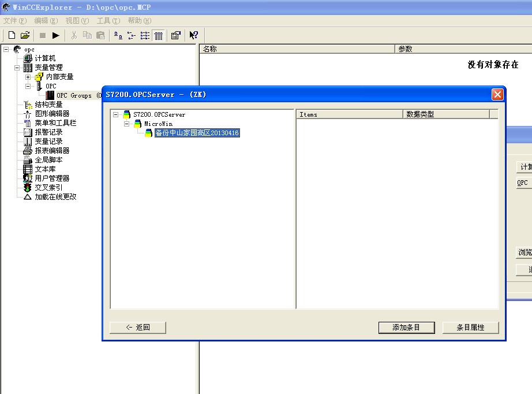
Task: Click the Properties toolbar icon
Action: pos(176,35)
